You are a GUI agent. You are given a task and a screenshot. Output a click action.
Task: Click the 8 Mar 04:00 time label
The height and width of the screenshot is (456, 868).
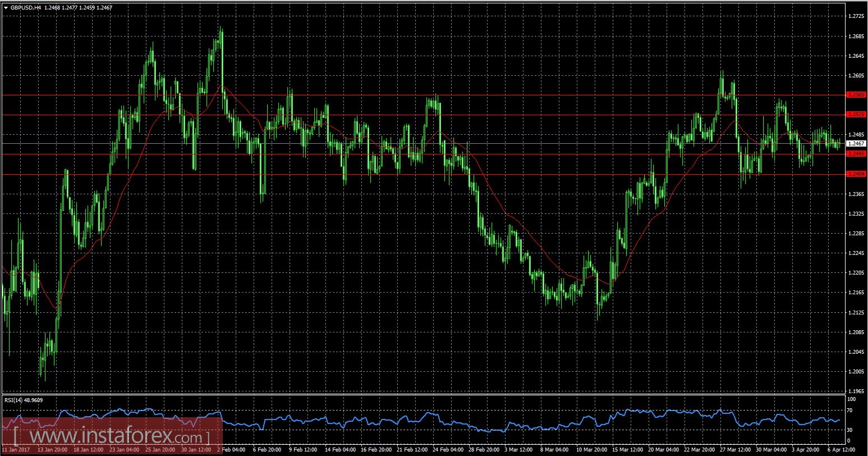coord(554,450)
